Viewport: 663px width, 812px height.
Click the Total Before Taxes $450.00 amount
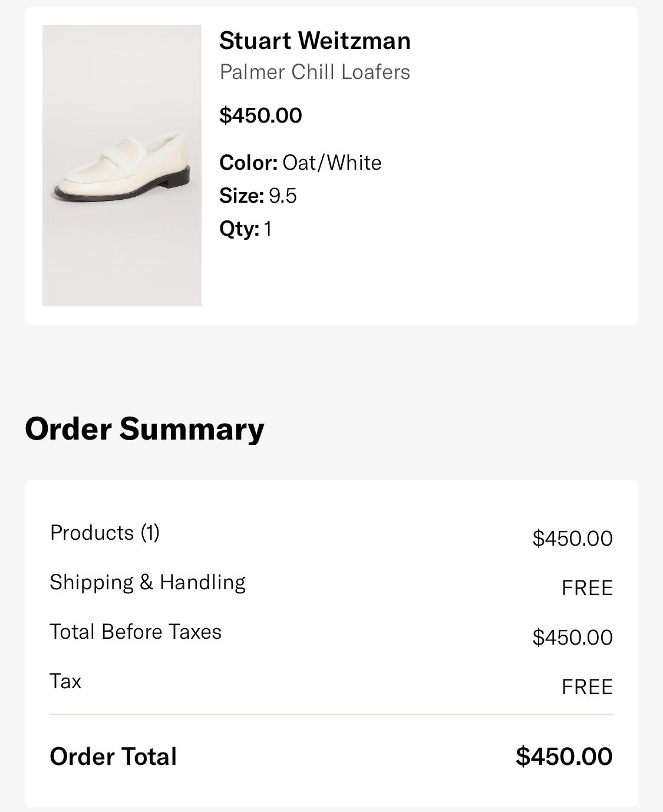point(572,637)
